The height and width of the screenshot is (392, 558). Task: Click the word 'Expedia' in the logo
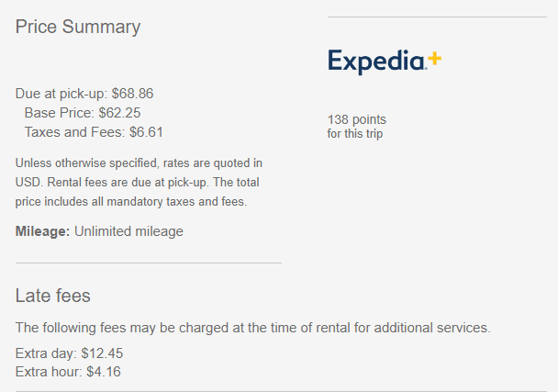(376, 62)
